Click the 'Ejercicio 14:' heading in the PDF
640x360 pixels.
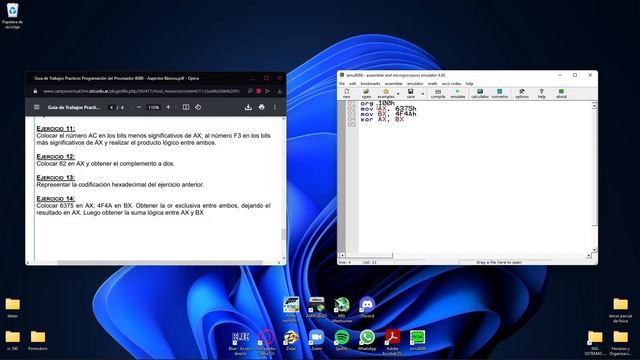[x=56, y=198]
